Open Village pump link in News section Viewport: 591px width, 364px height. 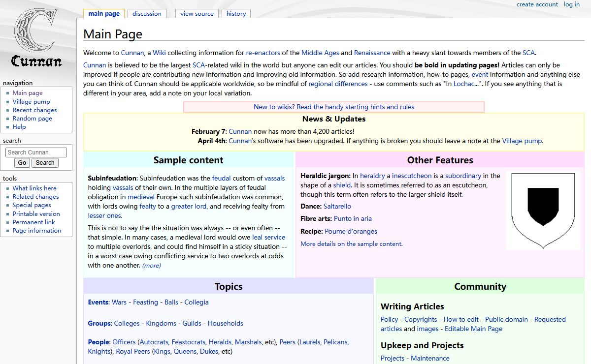(522, 141)
